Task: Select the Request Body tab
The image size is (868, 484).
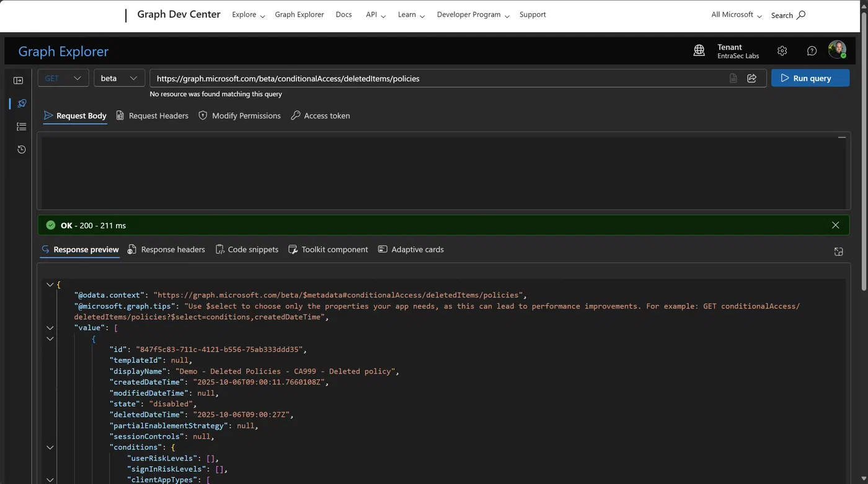Action: point(75,115)
